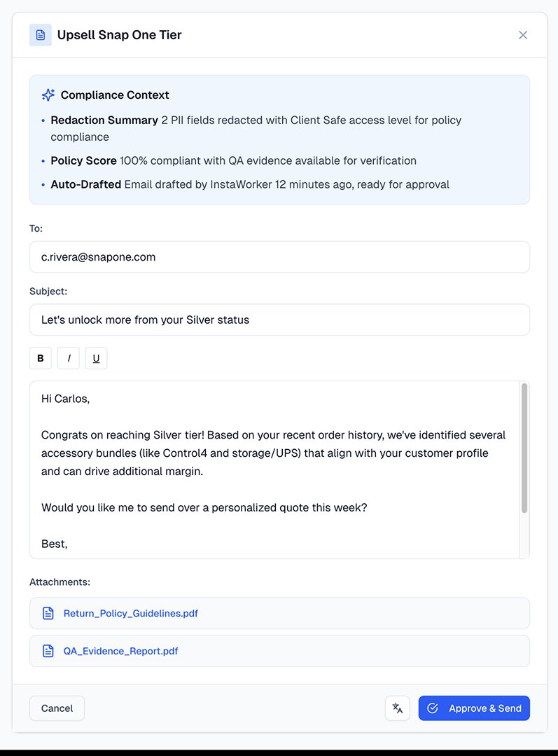Toggle italic formatting
Image resolution: width=558 pixels, height=756 pixels.
[69, 359]
